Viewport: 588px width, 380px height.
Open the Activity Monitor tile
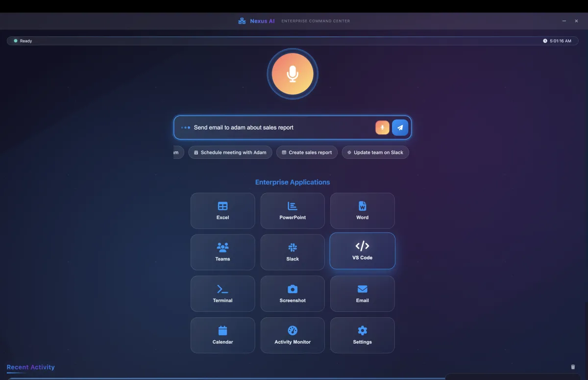tap(293, 335)
